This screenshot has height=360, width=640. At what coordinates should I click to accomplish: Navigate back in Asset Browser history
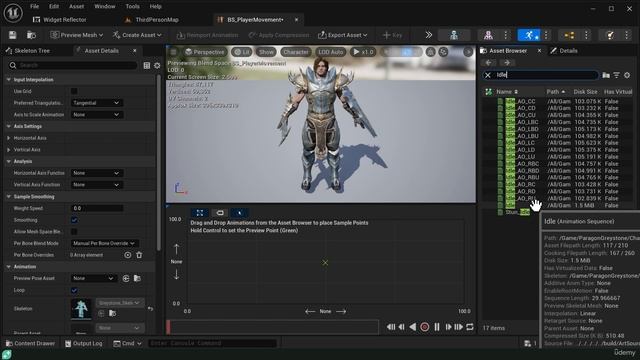[x=489, y=63]
